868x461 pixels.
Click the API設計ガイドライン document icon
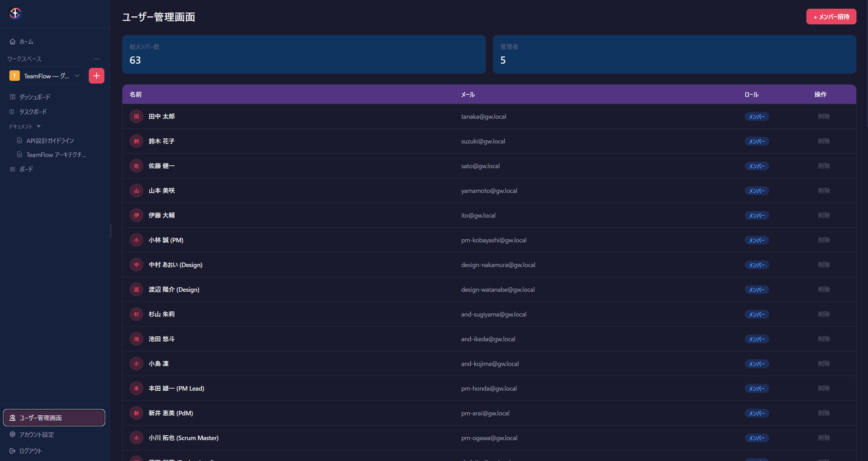point(19,140)
